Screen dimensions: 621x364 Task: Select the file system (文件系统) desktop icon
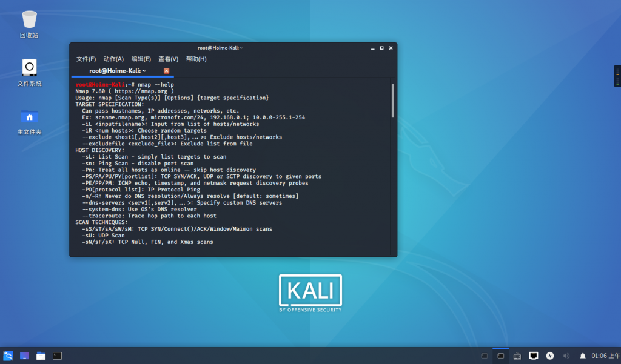[29, 73]
